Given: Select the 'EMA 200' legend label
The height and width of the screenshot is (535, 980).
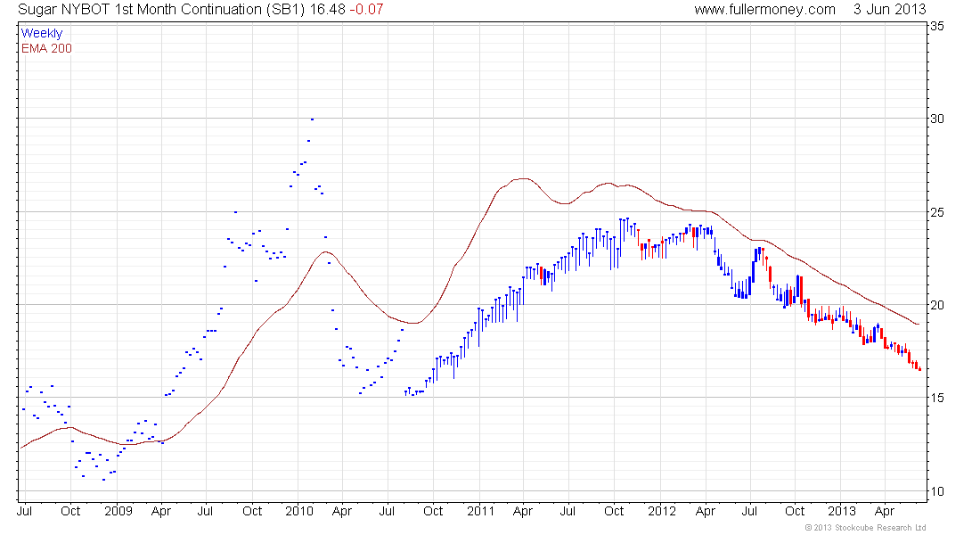Looking at the screenshot, I should (x=46, y=48).
